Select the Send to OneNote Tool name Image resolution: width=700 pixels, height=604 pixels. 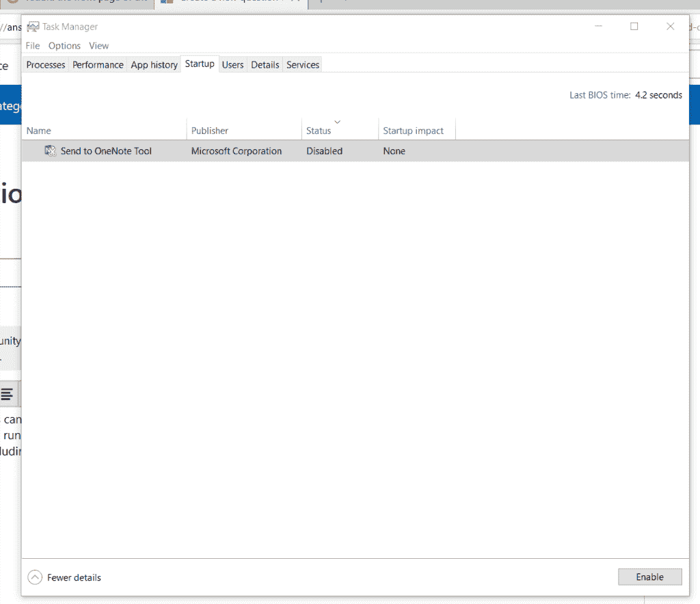[106, 151]
